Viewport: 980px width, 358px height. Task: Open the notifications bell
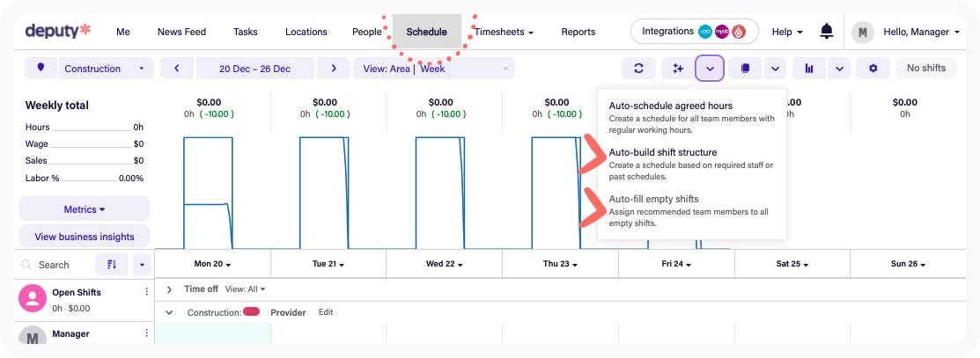(x=826, y=32)
